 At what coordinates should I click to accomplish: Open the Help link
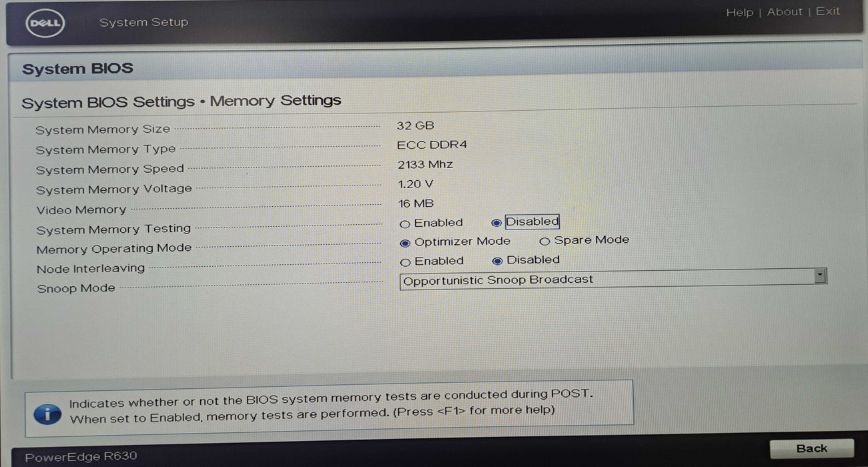pyautogui.click(x=739, y=13)
